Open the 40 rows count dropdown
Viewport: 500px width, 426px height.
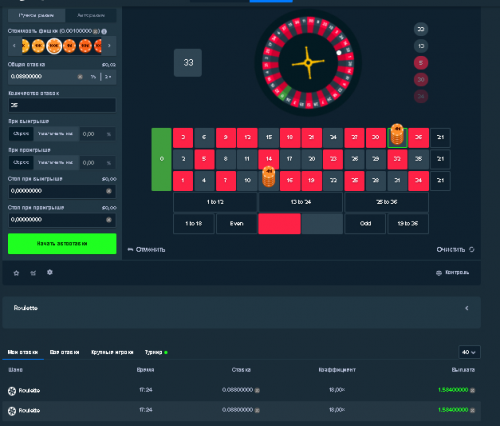(x=469, y=352)
